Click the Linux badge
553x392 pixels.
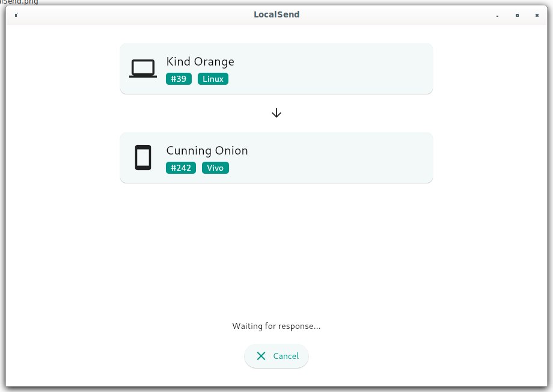[x=213, y=79]
